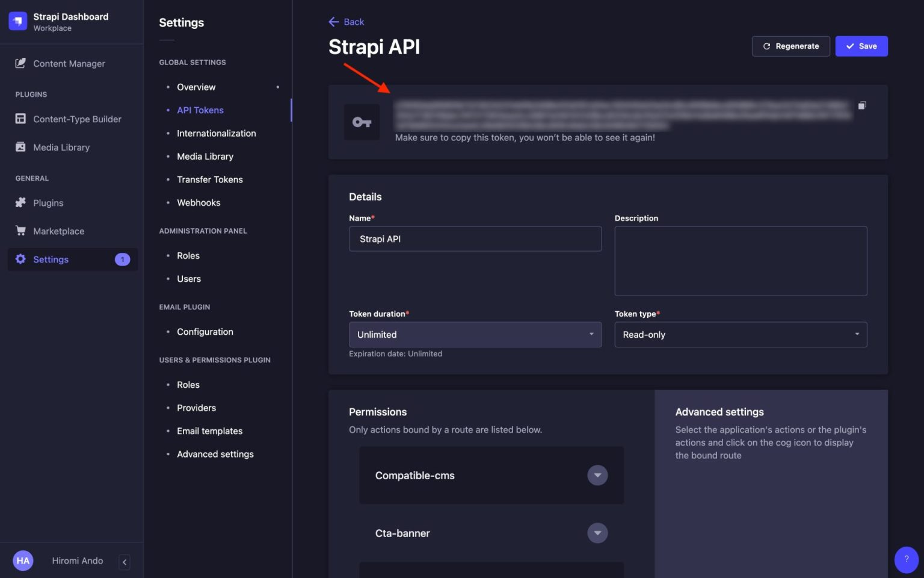Select the Settings gear icon
Screen dimensions: 924x578
(21, 259)
